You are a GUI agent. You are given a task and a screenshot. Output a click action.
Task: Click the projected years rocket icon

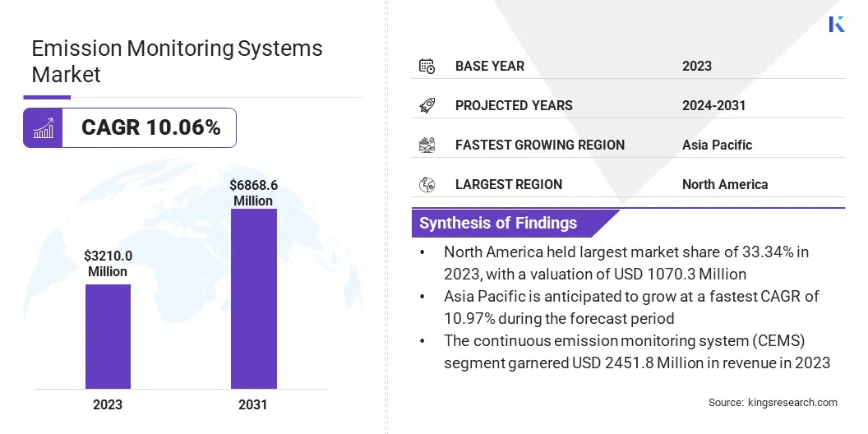tap(427, 105)
